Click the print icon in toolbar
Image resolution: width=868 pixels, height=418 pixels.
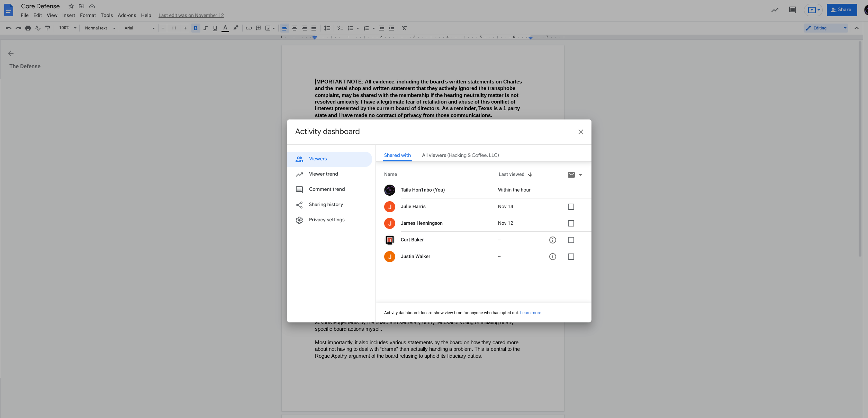click(28, 28)
